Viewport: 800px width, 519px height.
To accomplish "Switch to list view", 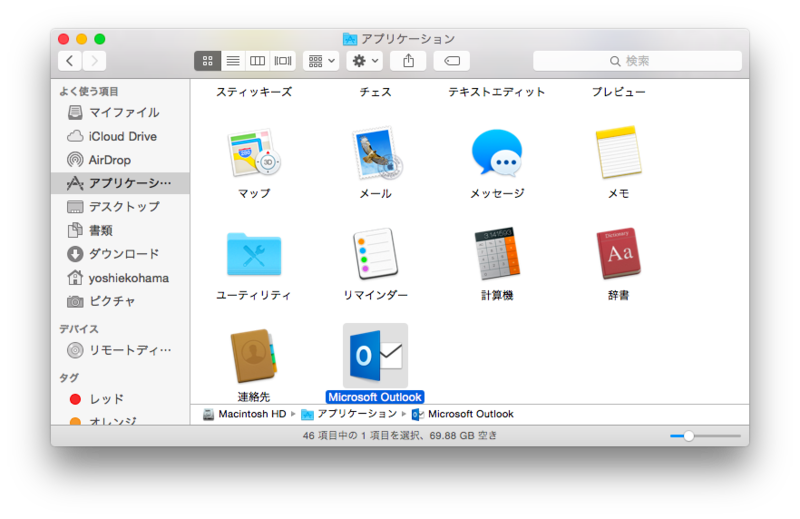I will tap(233, 61).
